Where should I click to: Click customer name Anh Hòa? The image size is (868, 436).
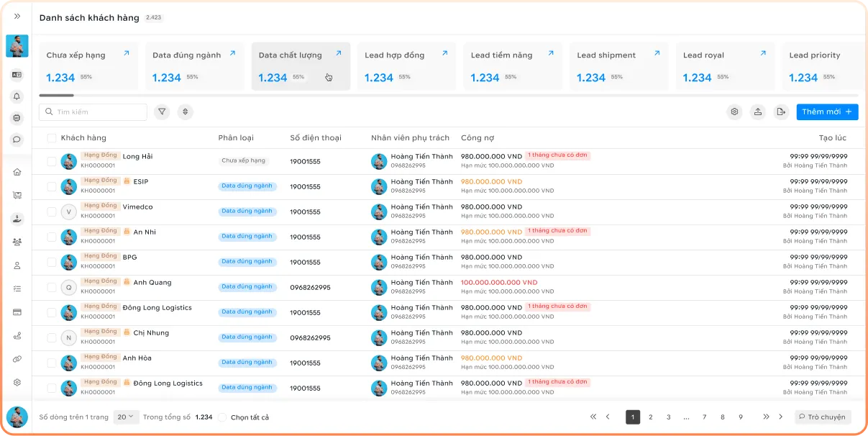(137, 358)
